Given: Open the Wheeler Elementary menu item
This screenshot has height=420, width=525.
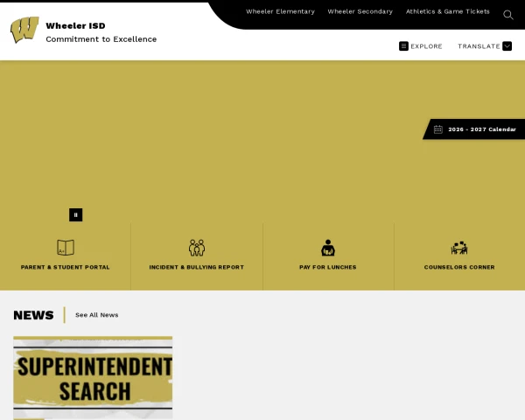Looking at the screenshot, I should click(280, 11).
